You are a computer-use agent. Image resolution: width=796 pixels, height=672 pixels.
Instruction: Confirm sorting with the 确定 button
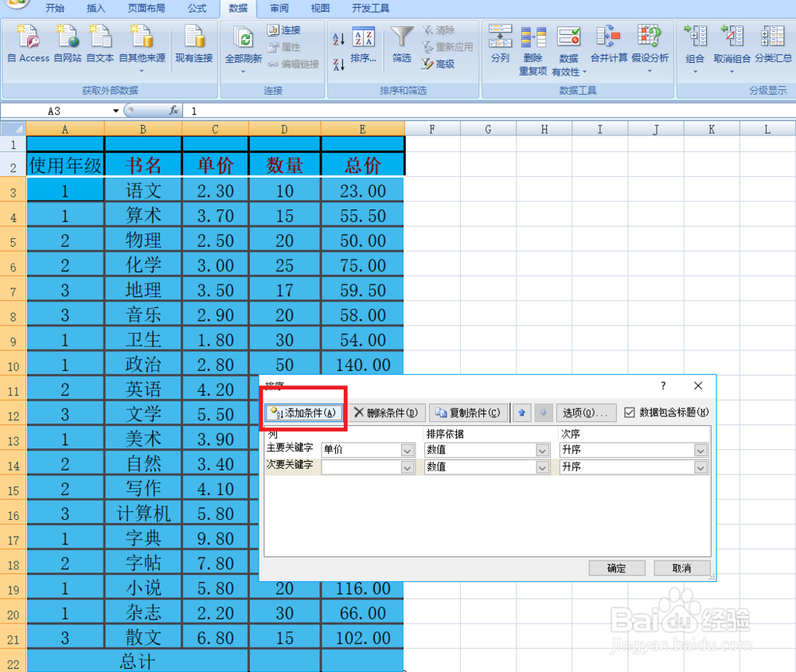[617, 568]
